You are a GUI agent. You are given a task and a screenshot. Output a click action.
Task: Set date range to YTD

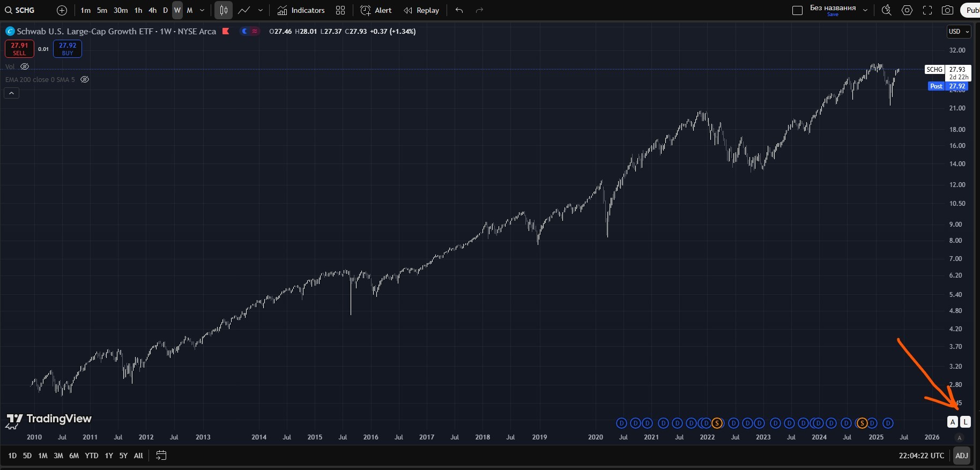pyautogui.click(x=92, y=456)
